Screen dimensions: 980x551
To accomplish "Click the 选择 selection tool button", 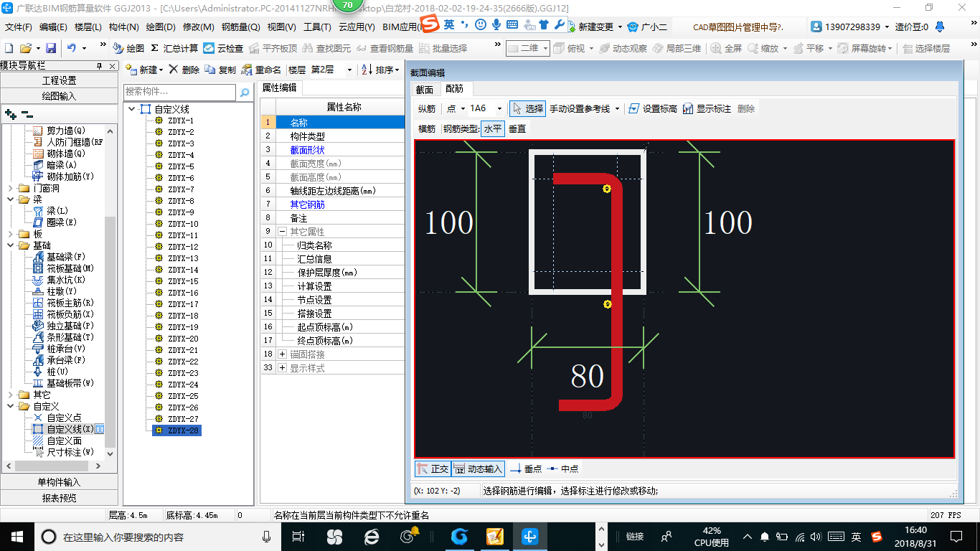I will click(527, 108).
